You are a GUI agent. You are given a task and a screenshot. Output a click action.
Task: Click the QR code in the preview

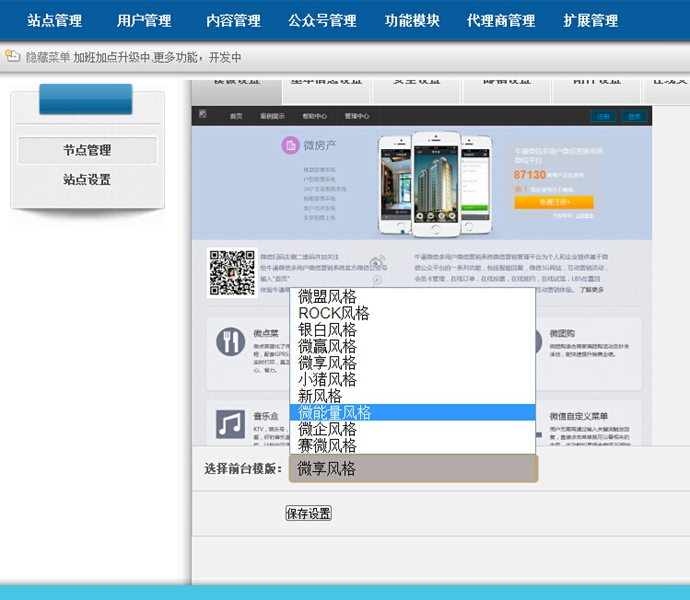click(232, 272)
